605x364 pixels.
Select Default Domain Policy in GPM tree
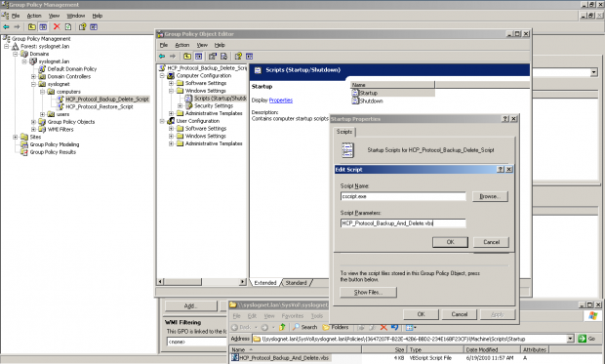tap(72, 68)
